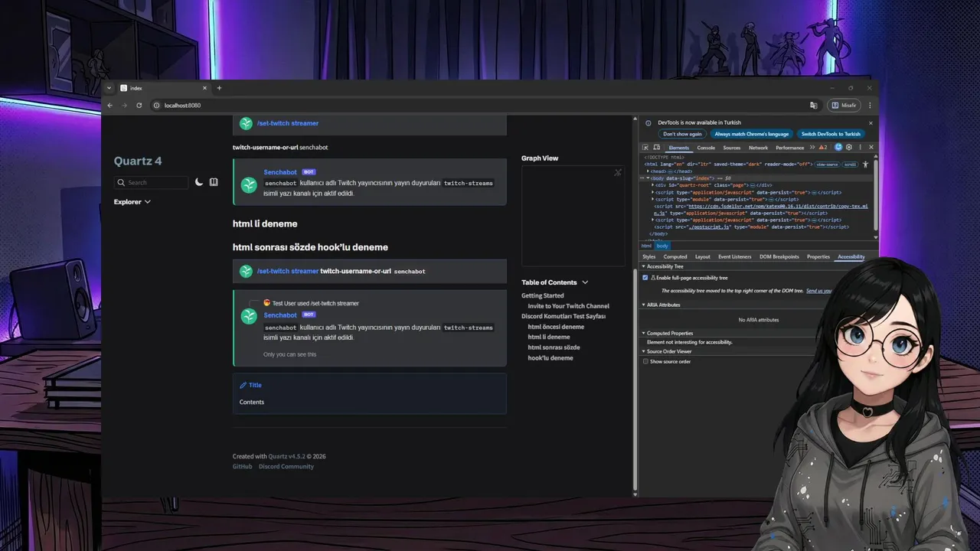This screenshot has height=551, width=980.
Task: Open the Quartz v4.5.2 footer link
Action: click(286, 456)
